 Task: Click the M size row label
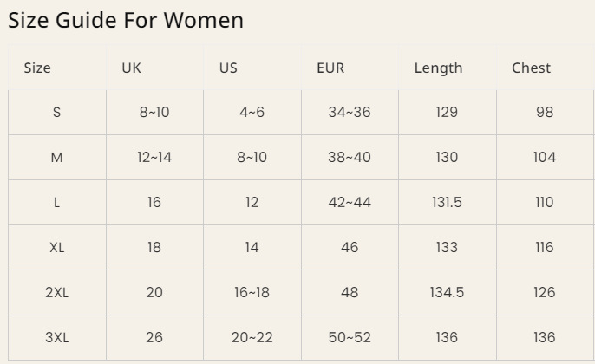57,158
